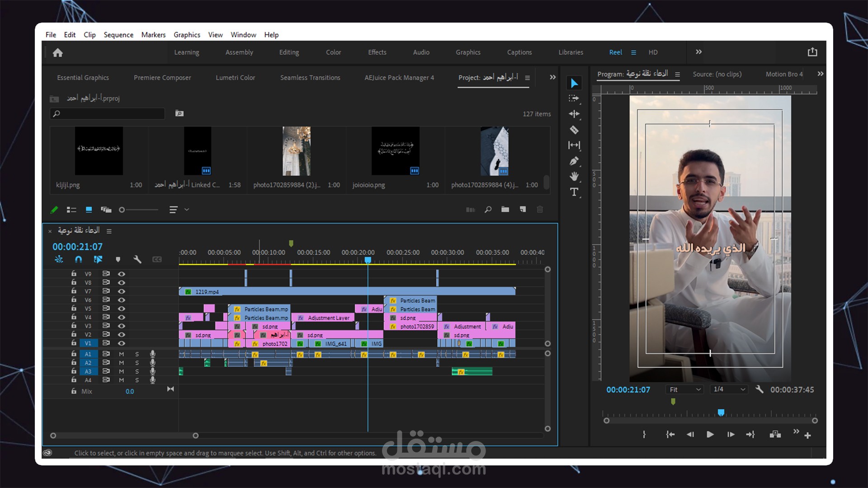Mute audio track A1
Screen dimensions: 868x488
[121, 354]
